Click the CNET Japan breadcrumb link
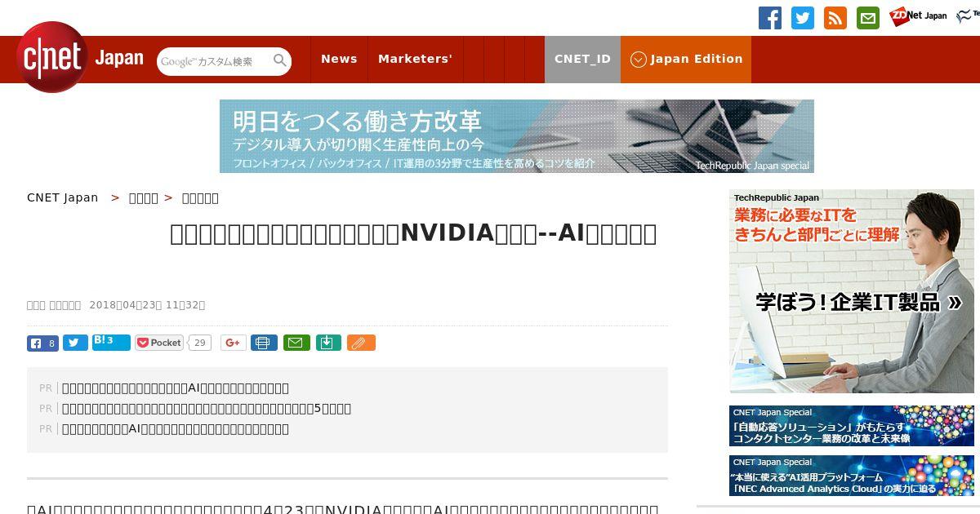This screenshot has height=514, width=980. pos(63,197)
